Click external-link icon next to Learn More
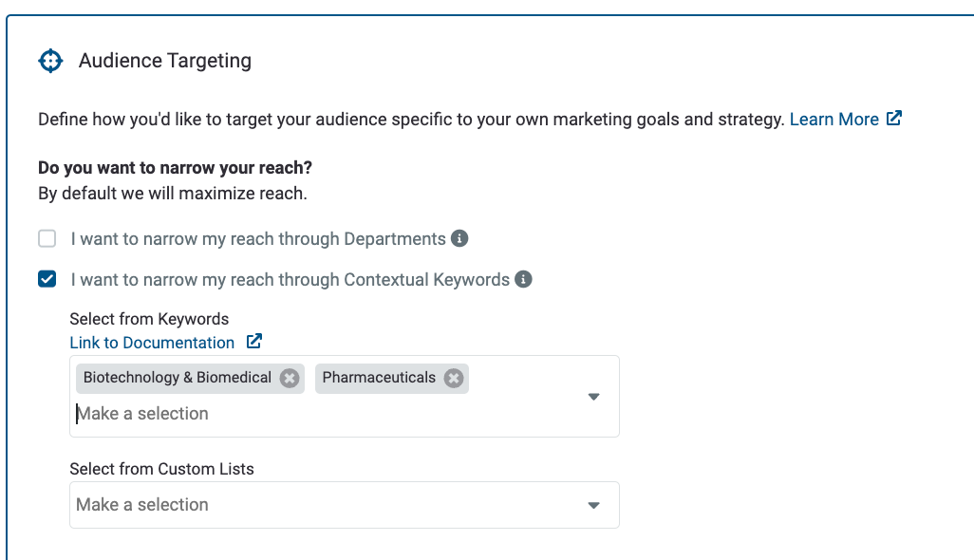 tap(894, 118)
